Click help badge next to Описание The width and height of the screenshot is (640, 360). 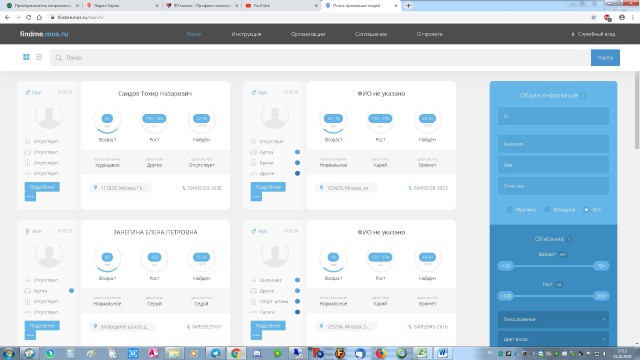(x=569, y=239)
